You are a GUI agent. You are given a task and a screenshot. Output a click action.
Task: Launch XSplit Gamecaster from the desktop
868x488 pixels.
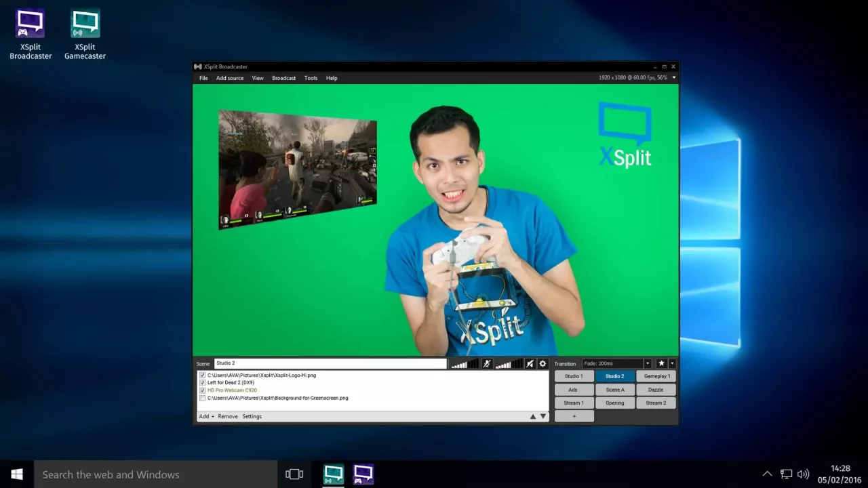[85, 21]
